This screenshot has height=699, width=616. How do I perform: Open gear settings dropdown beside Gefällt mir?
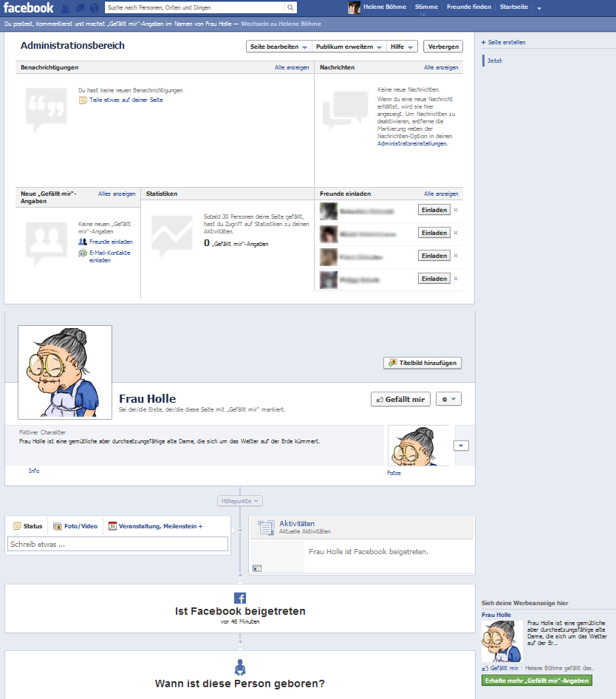(x=448, y=400)
